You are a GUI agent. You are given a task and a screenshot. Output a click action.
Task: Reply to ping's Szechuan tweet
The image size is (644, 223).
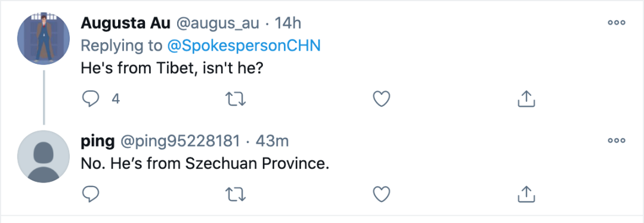point(91,194)
